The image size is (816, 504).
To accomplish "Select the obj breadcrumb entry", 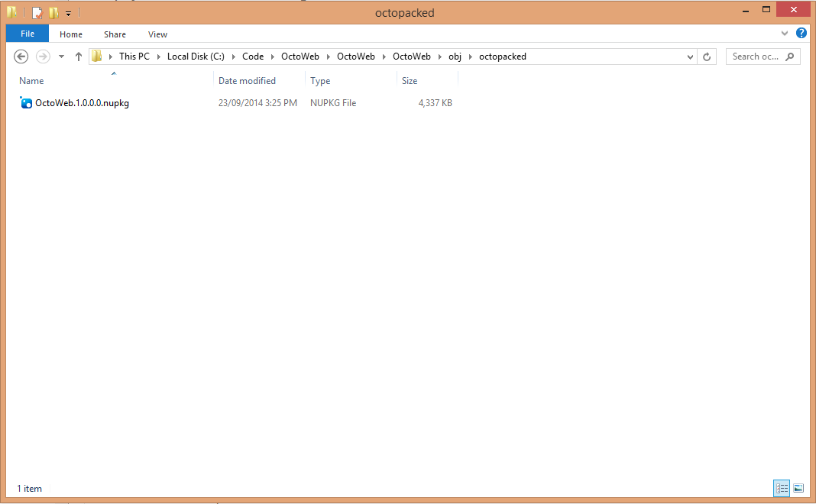I will tap(455, 56).
